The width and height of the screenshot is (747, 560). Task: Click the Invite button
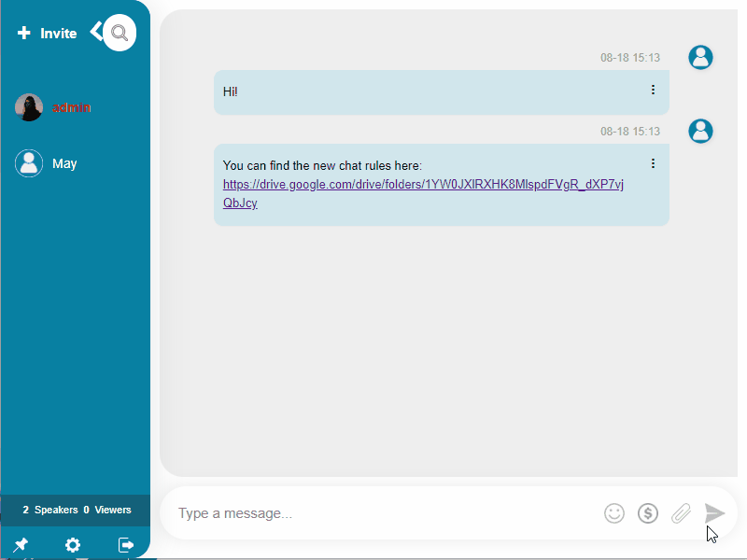tap(47, 33)
